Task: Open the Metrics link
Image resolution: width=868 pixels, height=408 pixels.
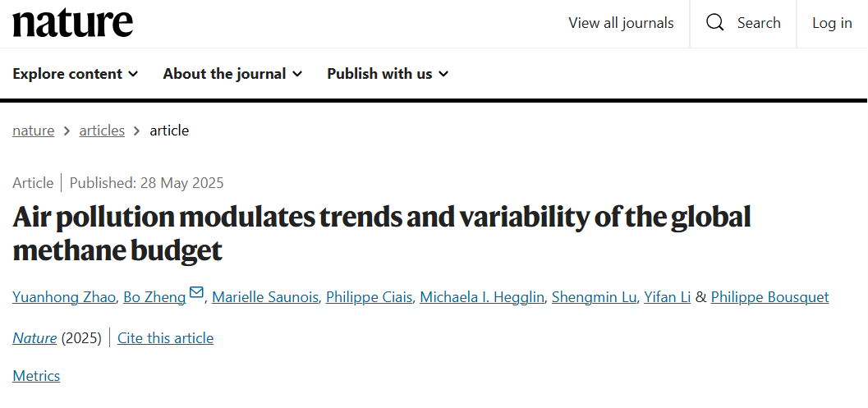Action: click(36, 376)
